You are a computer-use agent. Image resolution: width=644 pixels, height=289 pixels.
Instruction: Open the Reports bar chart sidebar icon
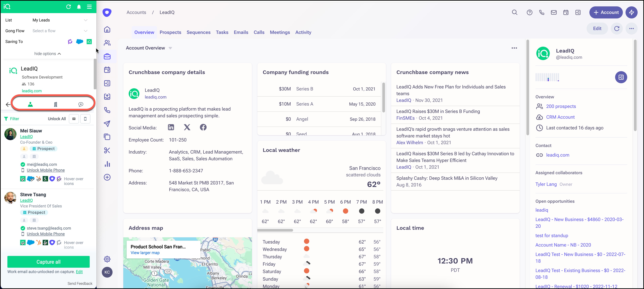tap(107, 164)
